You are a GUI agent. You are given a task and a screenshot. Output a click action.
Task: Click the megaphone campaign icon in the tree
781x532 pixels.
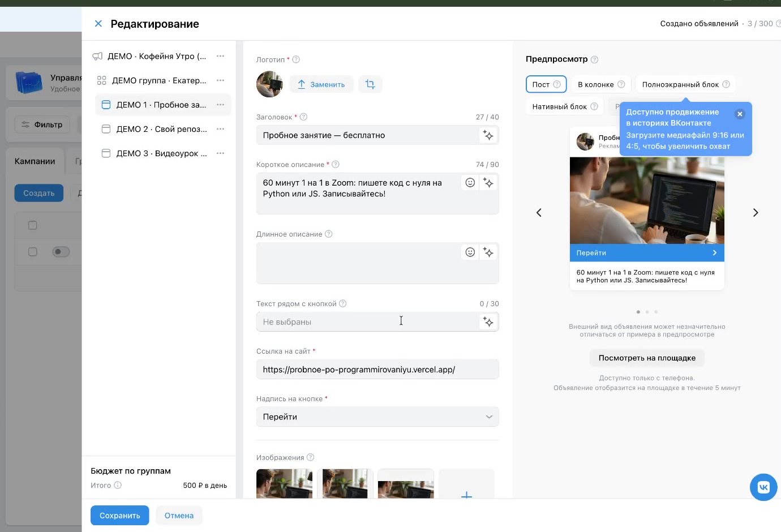tap(97, 56)
